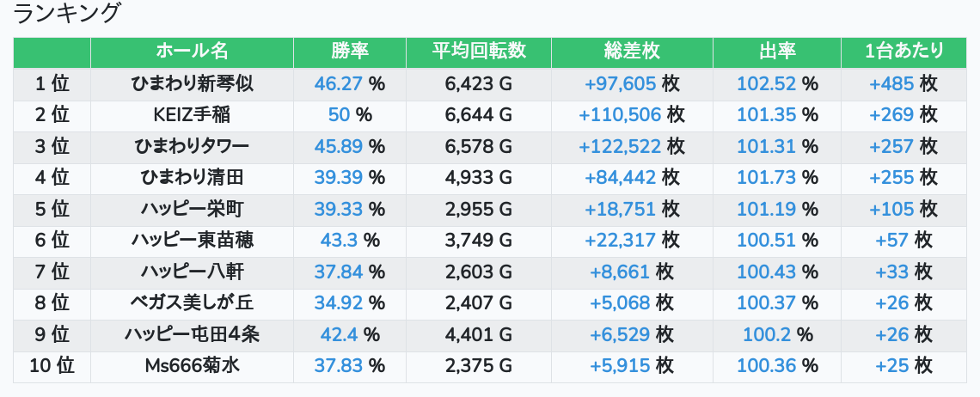
Task: Open the ひまわり新琴似 hall entry
Action: coord(192,84)
